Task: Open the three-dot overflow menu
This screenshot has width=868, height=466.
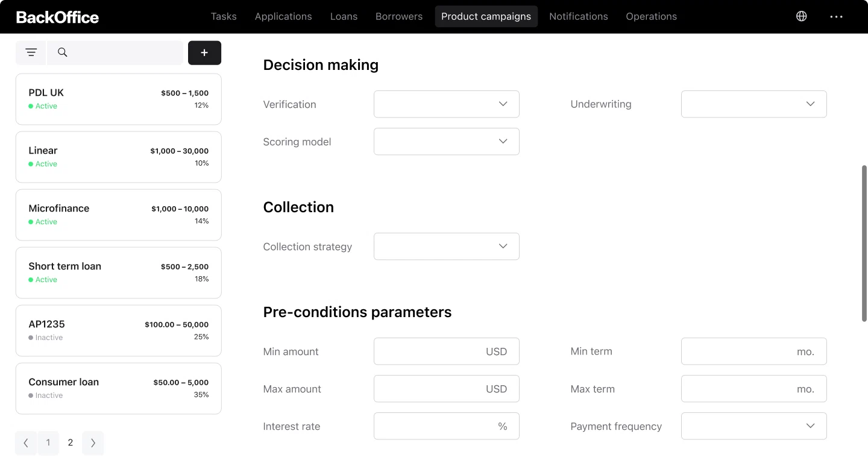Action: [836, 16]
